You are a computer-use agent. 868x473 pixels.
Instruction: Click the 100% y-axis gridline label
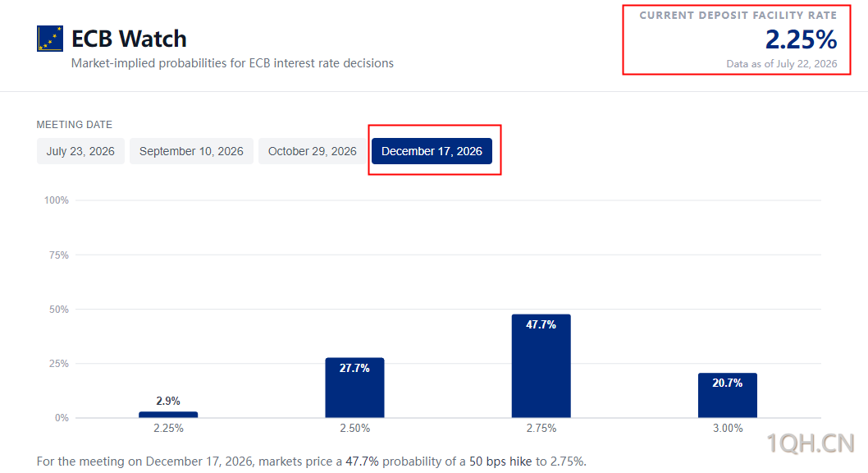point(57,200)
